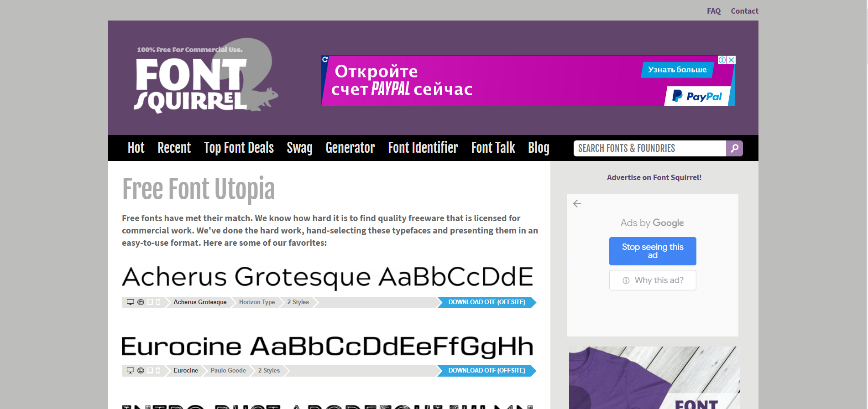Visit the Font Talk forum

[493, 148]
